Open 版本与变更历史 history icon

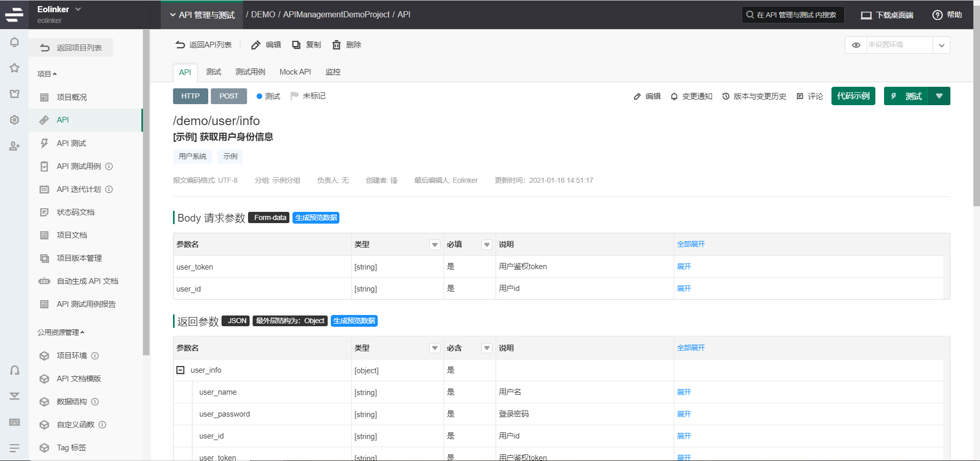pos(726,96)
